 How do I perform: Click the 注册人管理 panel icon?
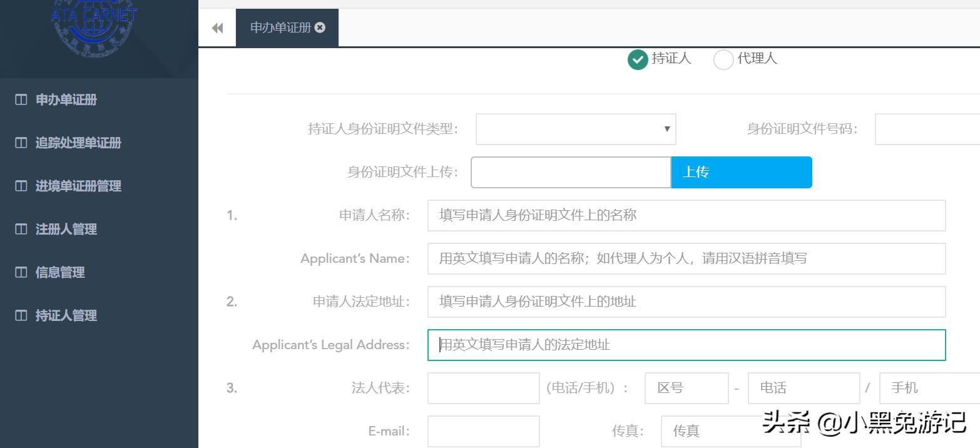pos(21,229)
